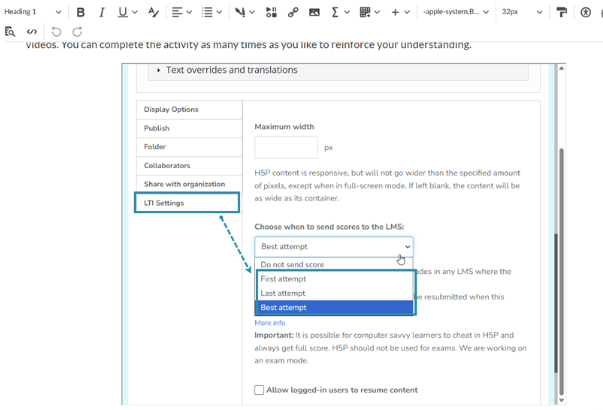This screenshot has height=410, width=603.
Task: Choose Do not send score option
Action: [x=334, y=265]
